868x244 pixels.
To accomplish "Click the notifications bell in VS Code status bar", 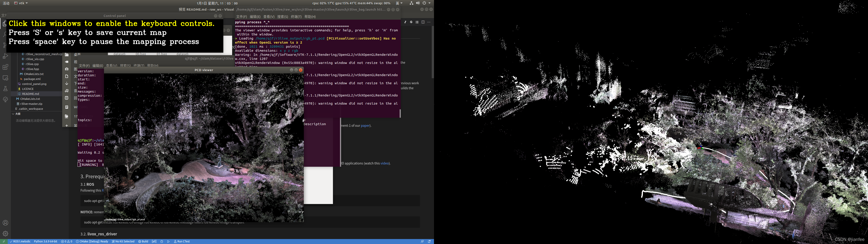I will [x=429, y=241].
